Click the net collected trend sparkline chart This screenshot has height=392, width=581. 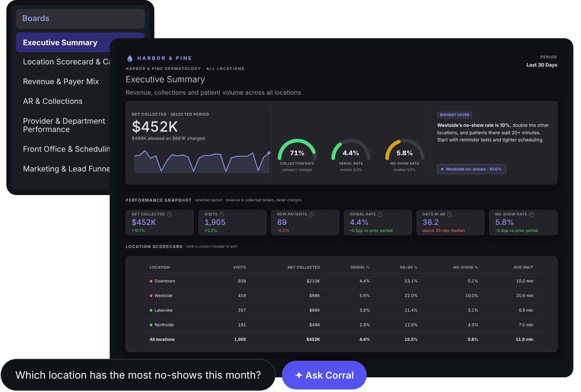[x=202, y=162]
